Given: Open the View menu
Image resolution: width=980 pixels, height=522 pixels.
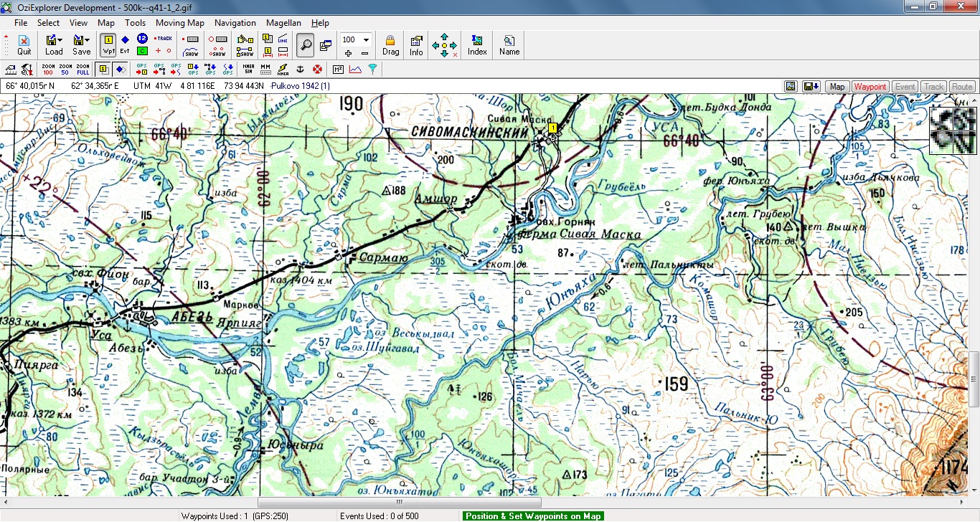Looking at the screenshot, I should [x=78, y=23].
